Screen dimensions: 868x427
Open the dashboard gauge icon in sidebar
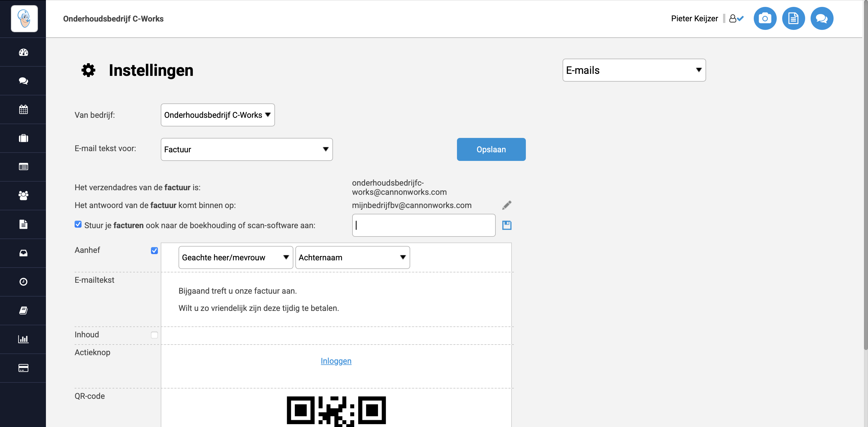(23, 52)
